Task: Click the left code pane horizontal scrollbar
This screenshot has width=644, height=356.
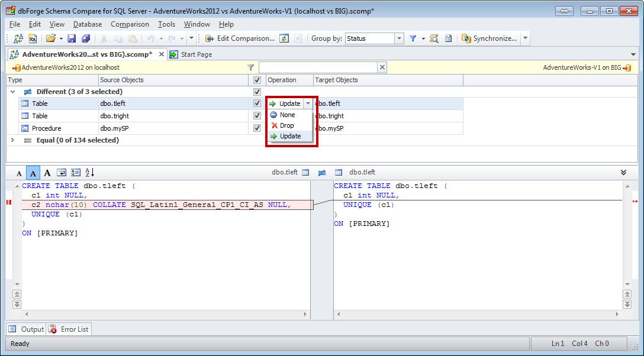Action: (x=166, y=315)
